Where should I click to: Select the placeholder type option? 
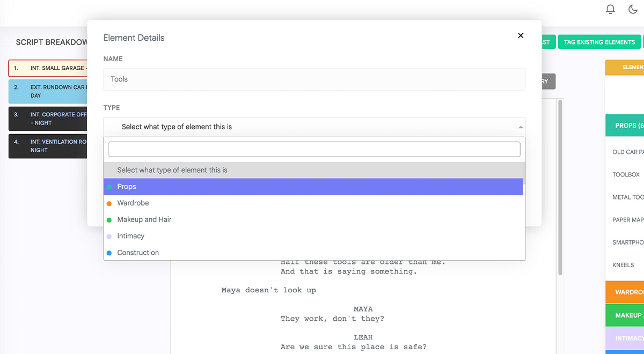tap(313, 170)
